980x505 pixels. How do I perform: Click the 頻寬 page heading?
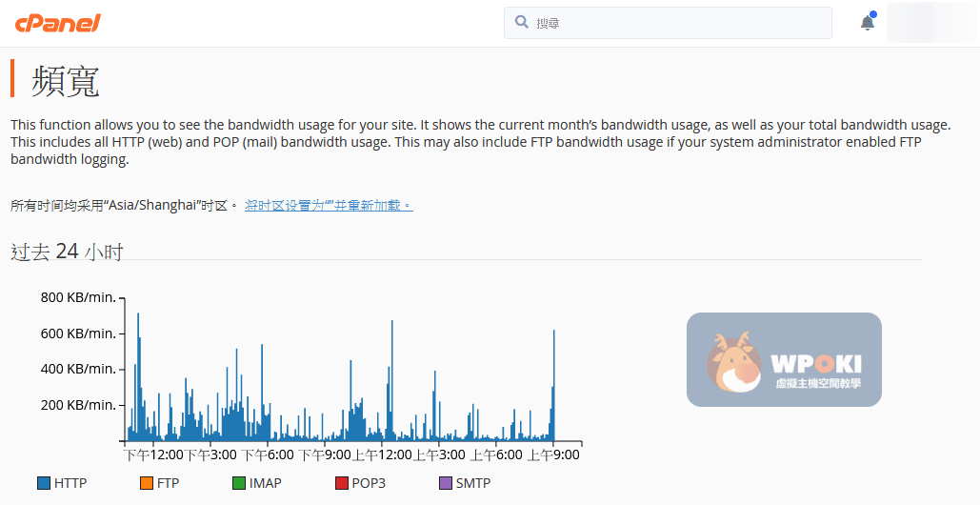pos(66,82)
